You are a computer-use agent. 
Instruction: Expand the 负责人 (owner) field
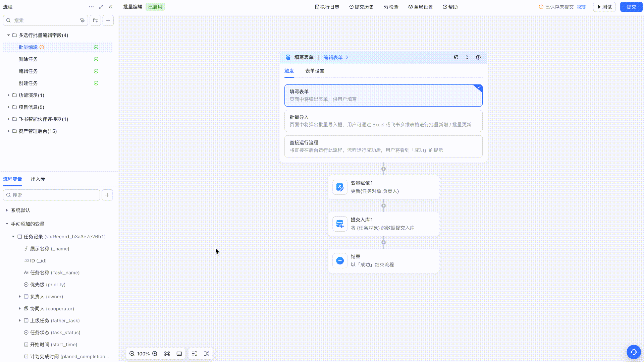pyautogui.click(x=19, y=297)
